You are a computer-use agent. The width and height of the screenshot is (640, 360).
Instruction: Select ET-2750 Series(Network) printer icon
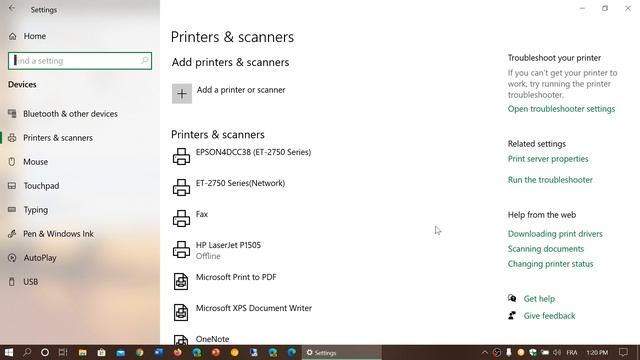181,187
